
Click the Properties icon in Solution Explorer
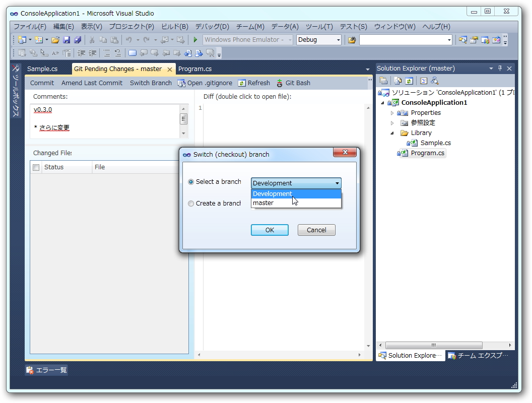383,81
